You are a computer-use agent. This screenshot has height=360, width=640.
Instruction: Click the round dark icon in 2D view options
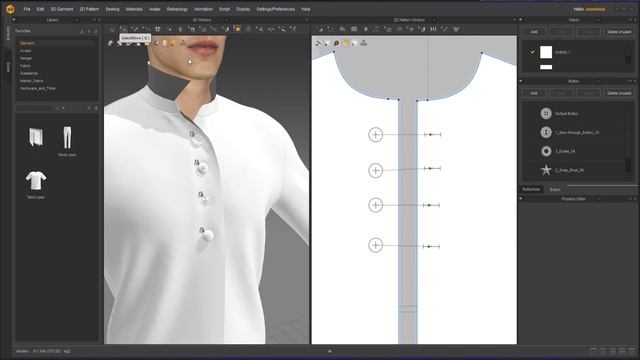click(336, 43)
